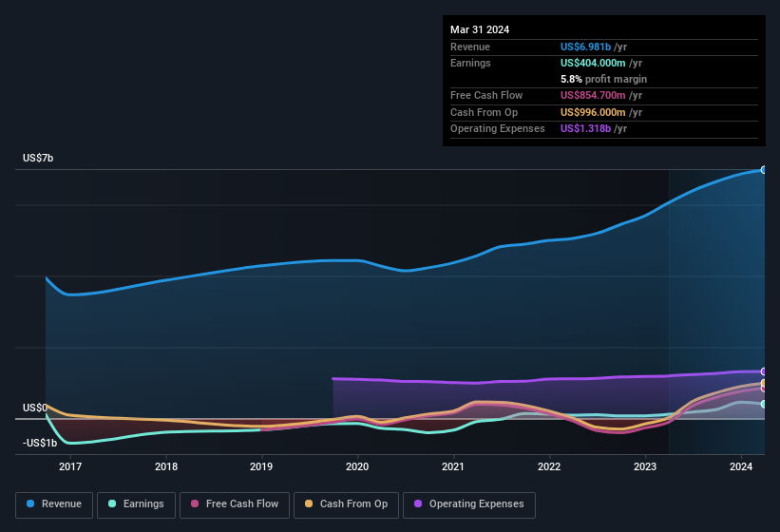Click the 2019 x-axis label
The image size is (780, 532).
pos(261,466)
